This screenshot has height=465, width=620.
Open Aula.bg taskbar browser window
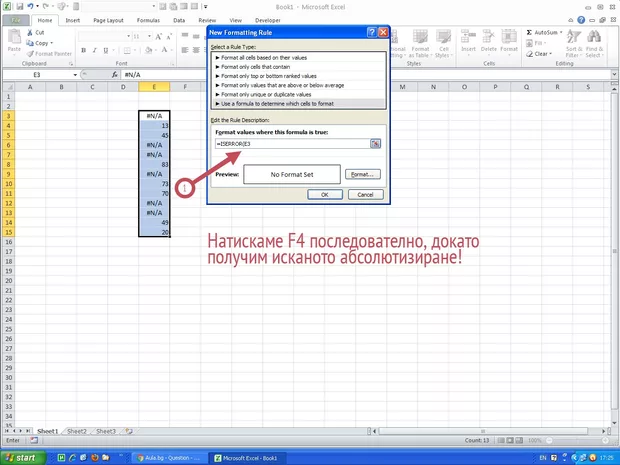(168, 458)
